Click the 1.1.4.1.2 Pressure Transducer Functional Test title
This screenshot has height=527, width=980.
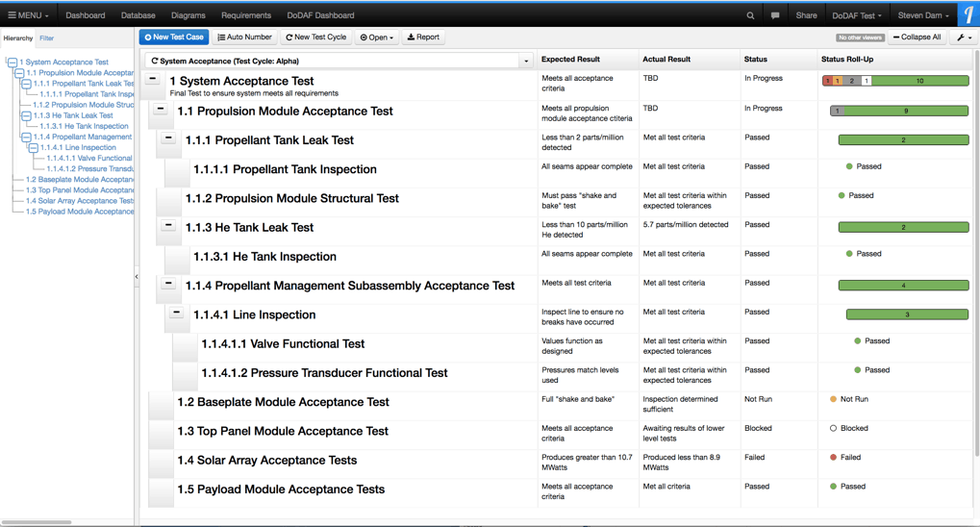pyautogui.click(x=324, y=372)
